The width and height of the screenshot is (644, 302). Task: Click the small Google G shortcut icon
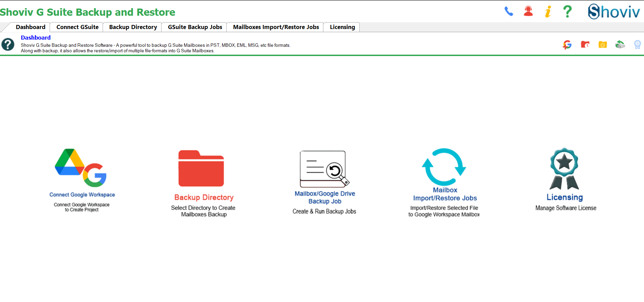click(567, 44)
